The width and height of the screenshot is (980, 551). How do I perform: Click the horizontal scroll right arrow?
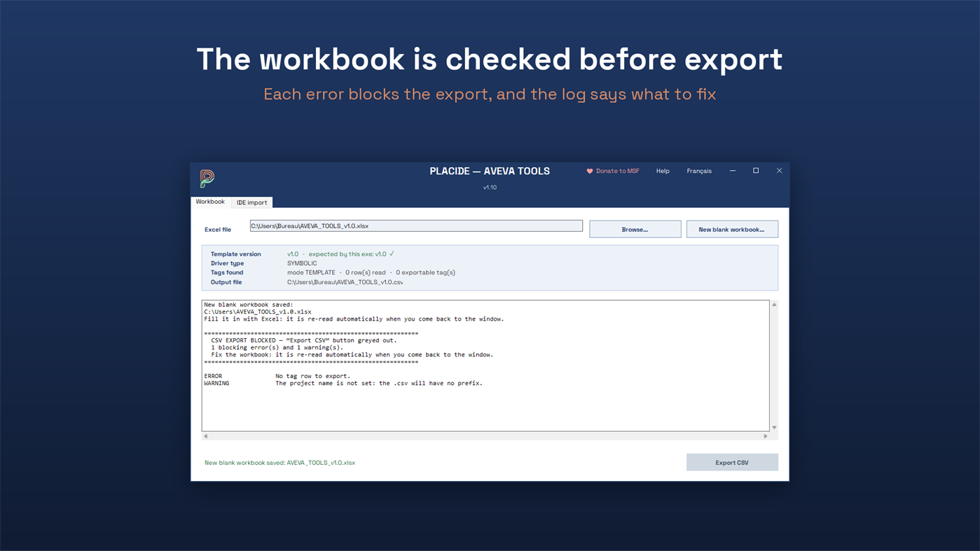click(x=766, y=436)
